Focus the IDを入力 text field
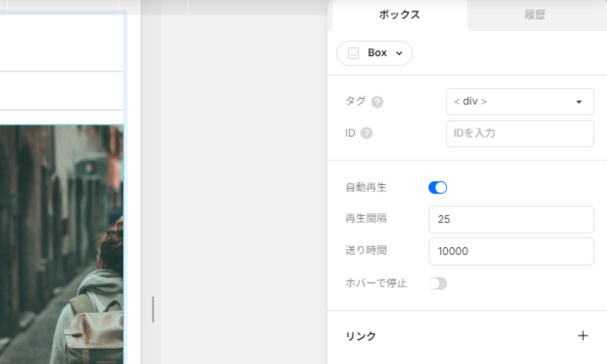The width and height of the screenshot is (607, 364). [519, 133]
